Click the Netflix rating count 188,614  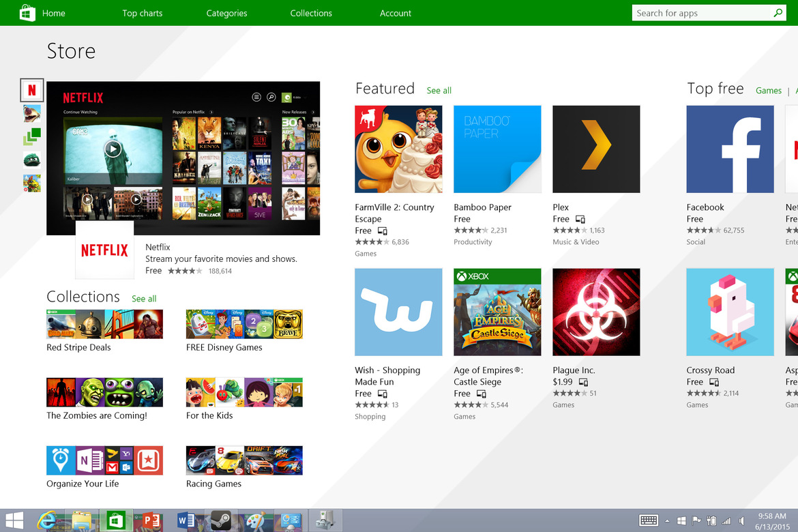point(220,271)
